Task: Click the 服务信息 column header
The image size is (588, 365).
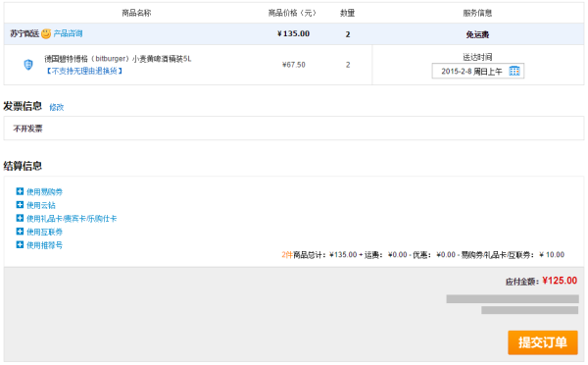Action: (477, 13)
